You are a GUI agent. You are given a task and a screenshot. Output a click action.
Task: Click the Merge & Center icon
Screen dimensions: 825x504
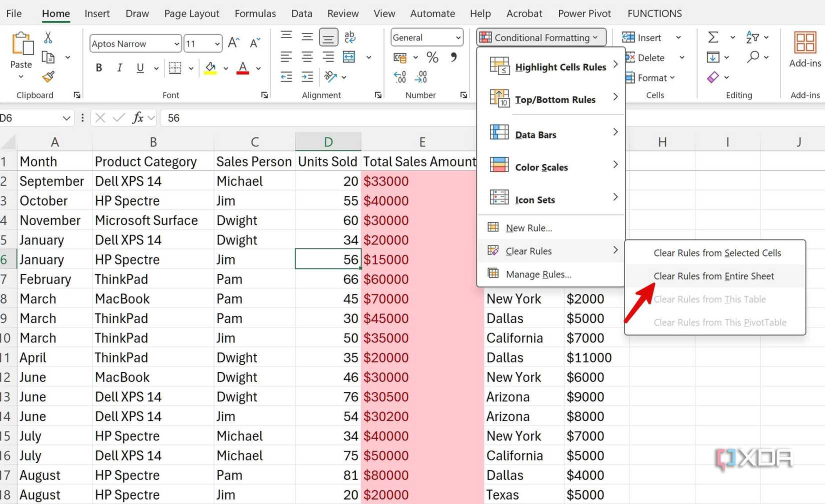(349, 57)
